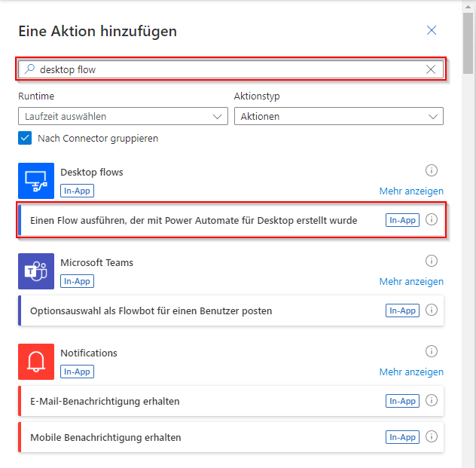Click the scrollbar up arrow
Viewport: 476px width, 468px height.
coord(468,6)
